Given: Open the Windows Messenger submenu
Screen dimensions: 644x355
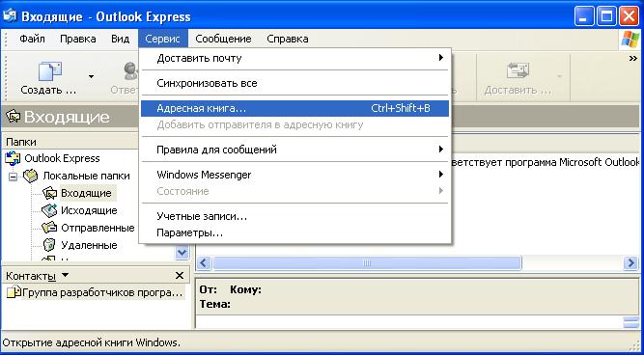Looking at the screenshot, I should pyautogui.click(x=294, y=175).
